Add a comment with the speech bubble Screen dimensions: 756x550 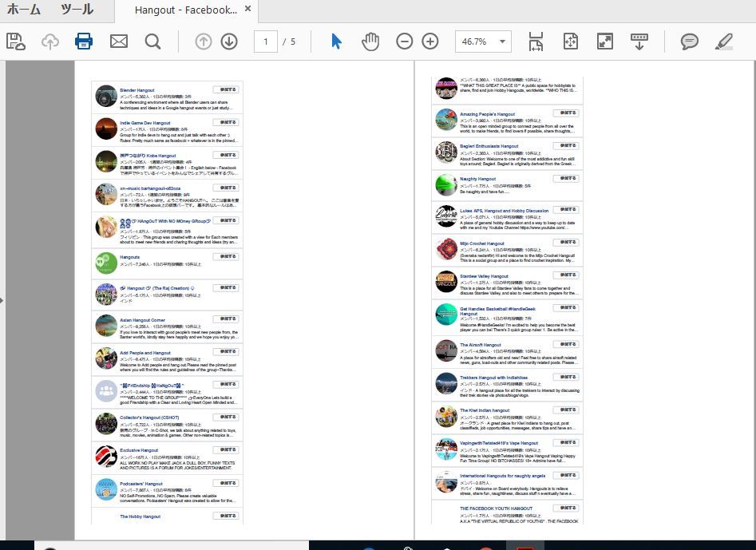pyautogui.click(x=690, y=42)
